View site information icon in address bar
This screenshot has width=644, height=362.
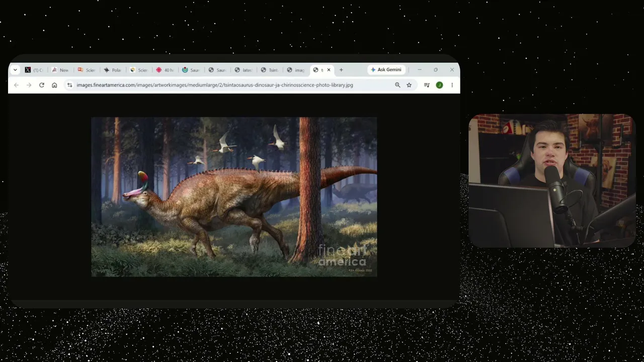pyautogui.click(x=70, y=85)
